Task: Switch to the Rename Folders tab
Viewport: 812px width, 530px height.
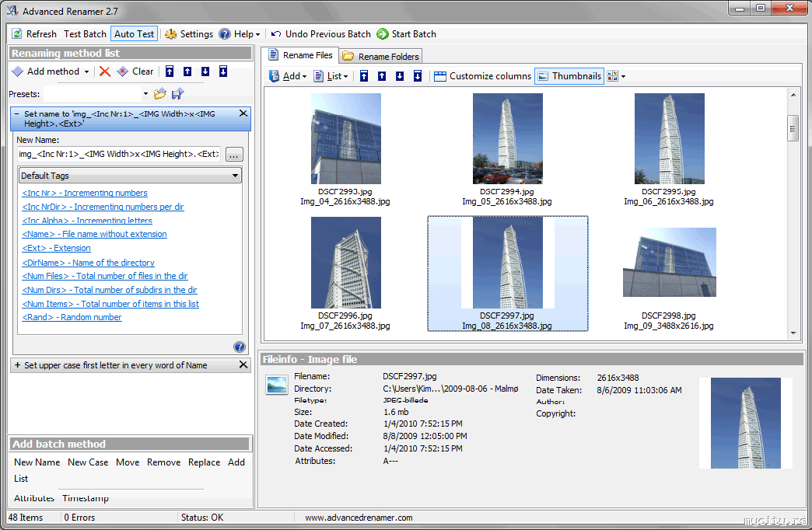Action: pyautogui.click(x=381, y=56)
